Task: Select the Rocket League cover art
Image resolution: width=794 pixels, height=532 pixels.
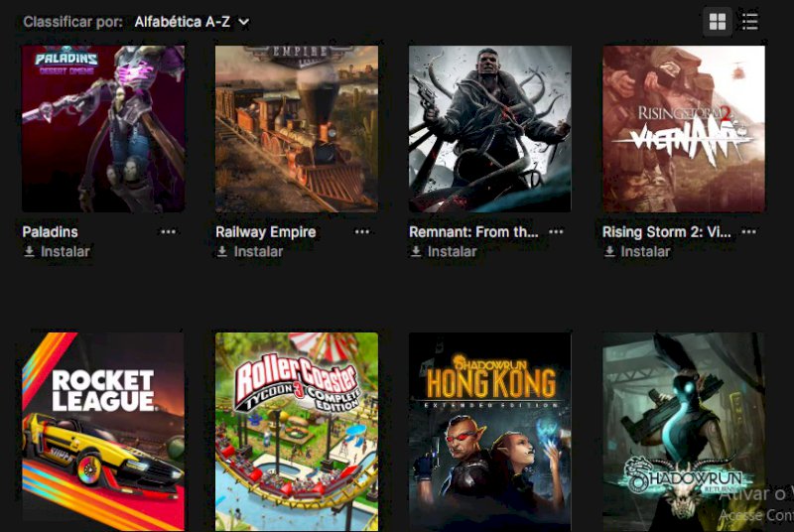Action: (103, 432)
